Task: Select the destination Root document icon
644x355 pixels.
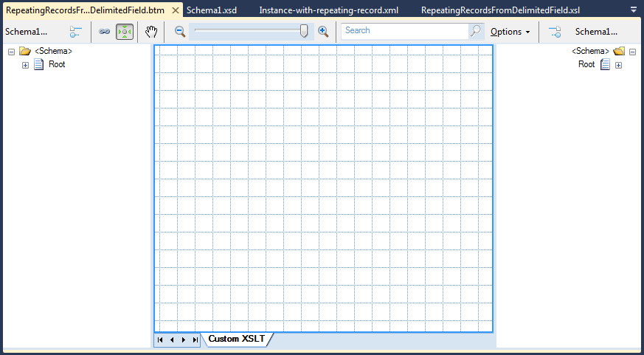Action: (605, 64)
